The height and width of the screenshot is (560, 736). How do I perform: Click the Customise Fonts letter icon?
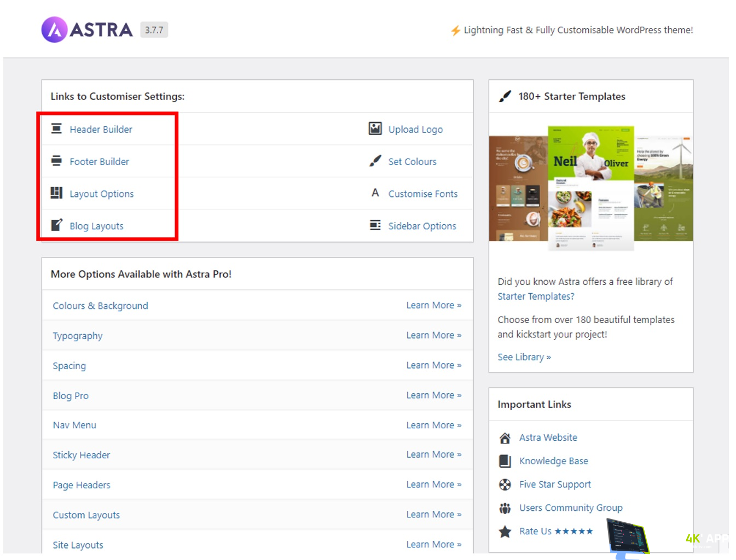coord(375,193)
